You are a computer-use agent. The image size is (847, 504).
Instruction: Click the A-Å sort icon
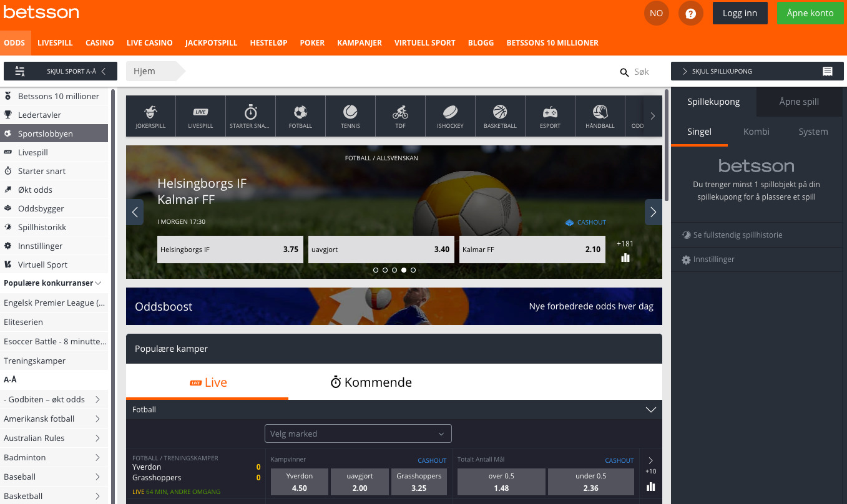pos(20,71)
